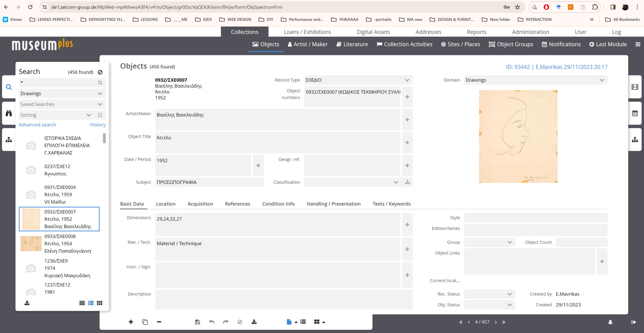
Task: Click the portrait drawing image thumbnail
Action: click(x=518, y=136)
